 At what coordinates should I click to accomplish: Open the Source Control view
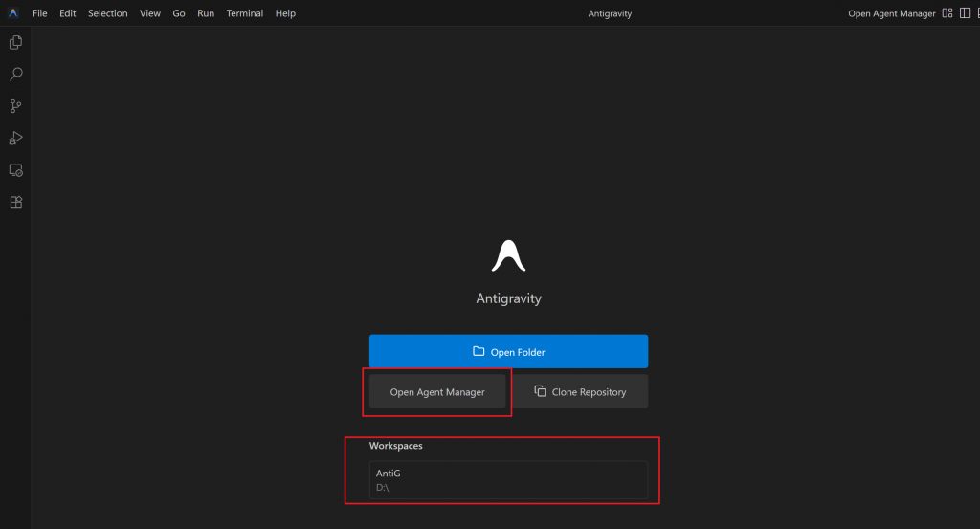click(x=15, y=106)
